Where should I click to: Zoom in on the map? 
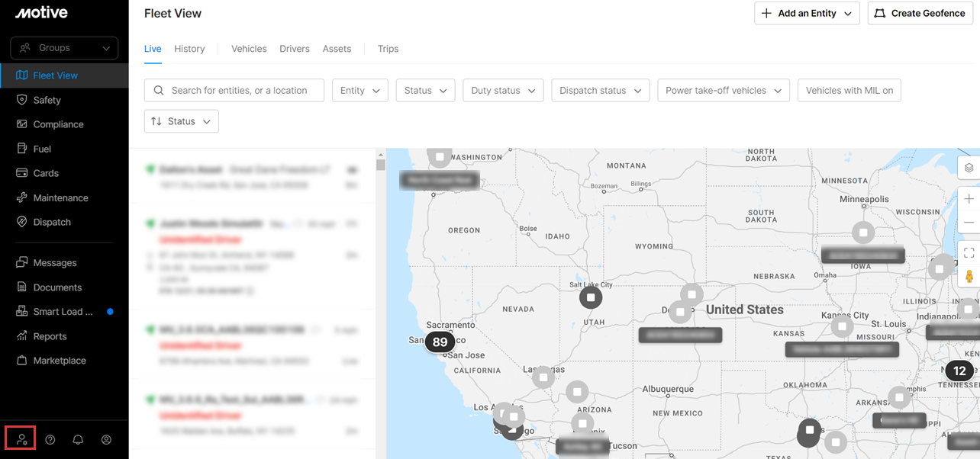click(969, 199)
